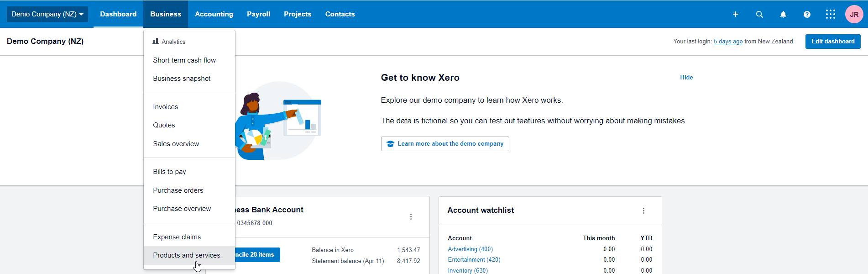This screenshot has width=868, height=274.
Task: Click the Reconcile 28 items button
Action: (257, 255)
